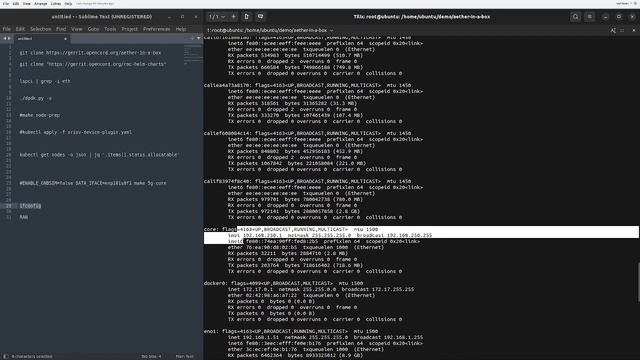This screenshot has height=360, width=640.
Task: Click the git clone aether-in-a-box line
Action: tap(90, 53)
